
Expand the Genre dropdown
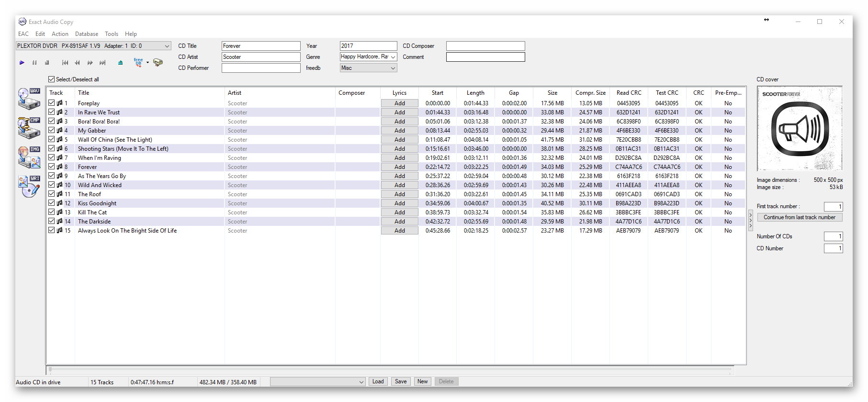tap(393, 57)
